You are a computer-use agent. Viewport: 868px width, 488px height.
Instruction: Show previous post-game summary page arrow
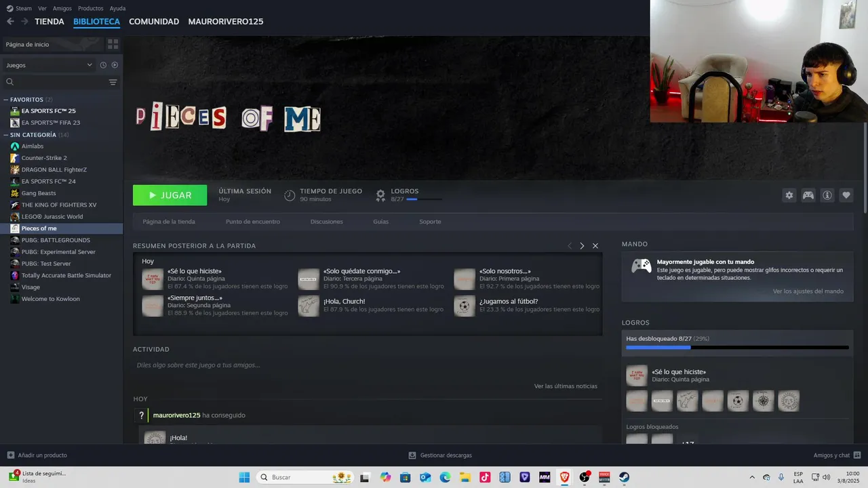(x=570, y=246)
